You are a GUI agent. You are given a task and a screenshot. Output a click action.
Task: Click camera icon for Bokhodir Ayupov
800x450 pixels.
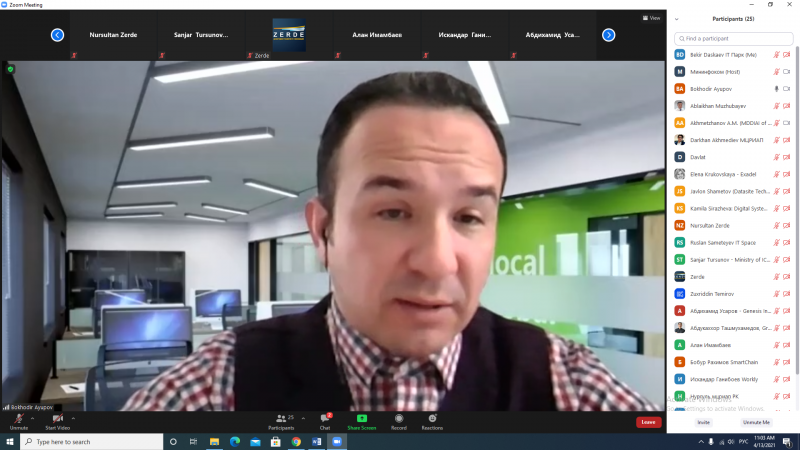[787, 89]
